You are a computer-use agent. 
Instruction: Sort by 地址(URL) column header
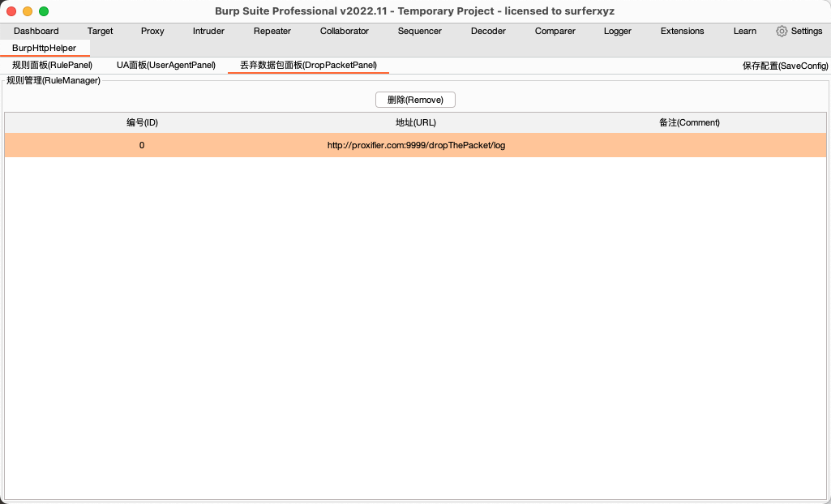[416, 123]
